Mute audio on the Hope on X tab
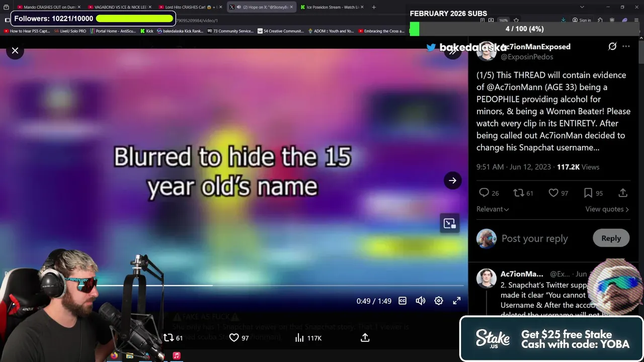The width and height of the screenshot is (644, 362). pyautogui.click(x=238, y=7)
